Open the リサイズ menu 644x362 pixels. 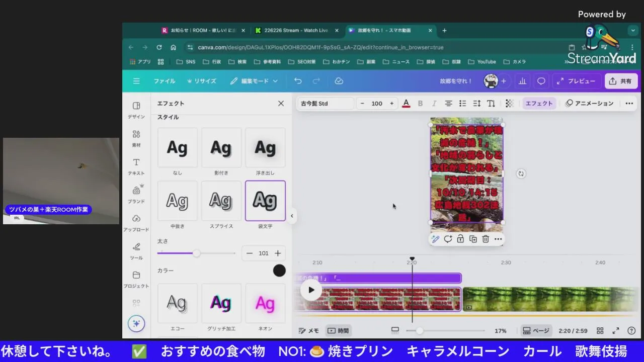tap(201, 81)
